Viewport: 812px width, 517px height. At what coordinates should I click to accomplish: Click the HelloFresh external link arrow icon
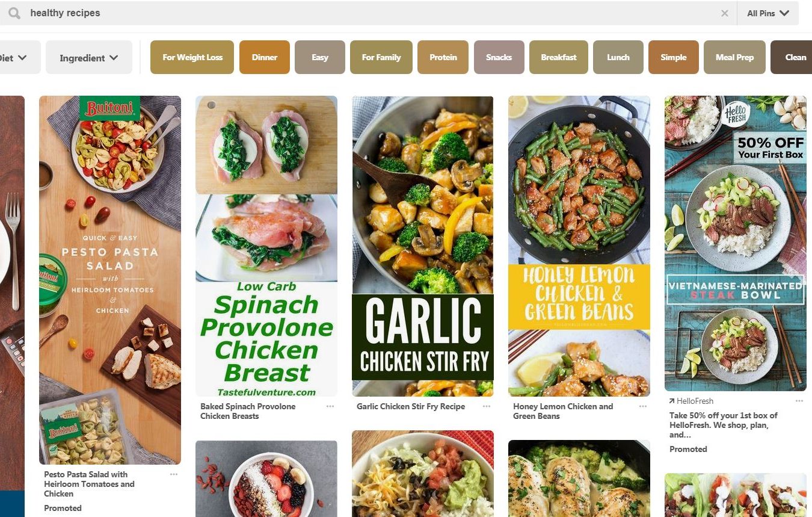pos(671,401)
